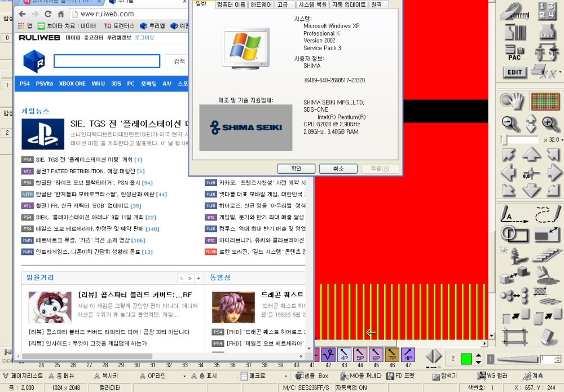
Task: Open the x32.0 zoom dropdown
Action: tap(562, 139)
